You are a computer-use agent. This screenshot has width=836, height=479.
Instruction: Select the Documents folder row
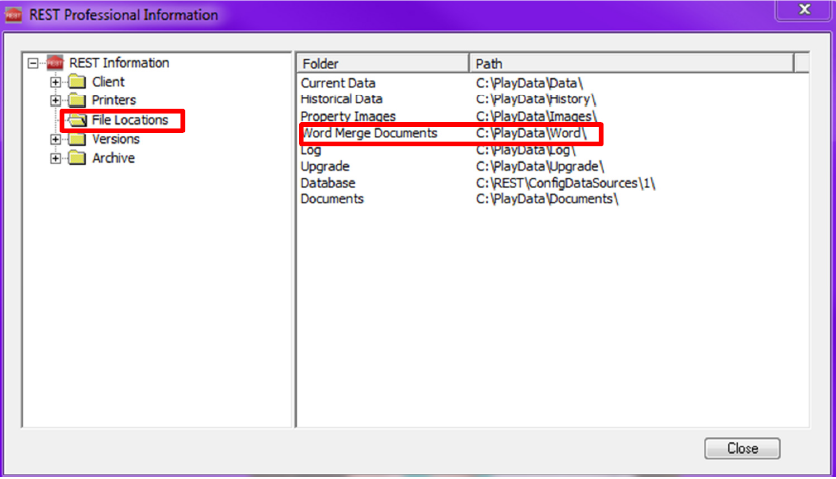pyautogui.click(x=552, y=199)
